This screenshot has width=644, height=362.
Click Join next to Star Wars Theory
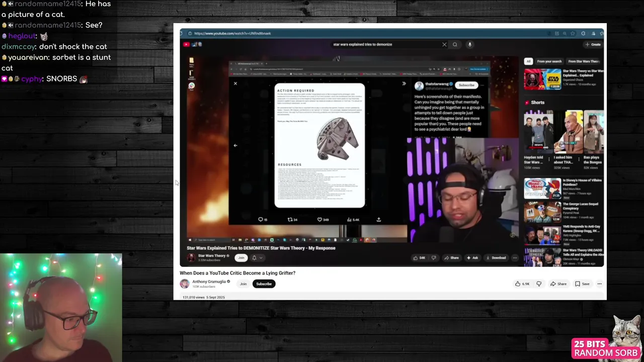coord(241,258)
